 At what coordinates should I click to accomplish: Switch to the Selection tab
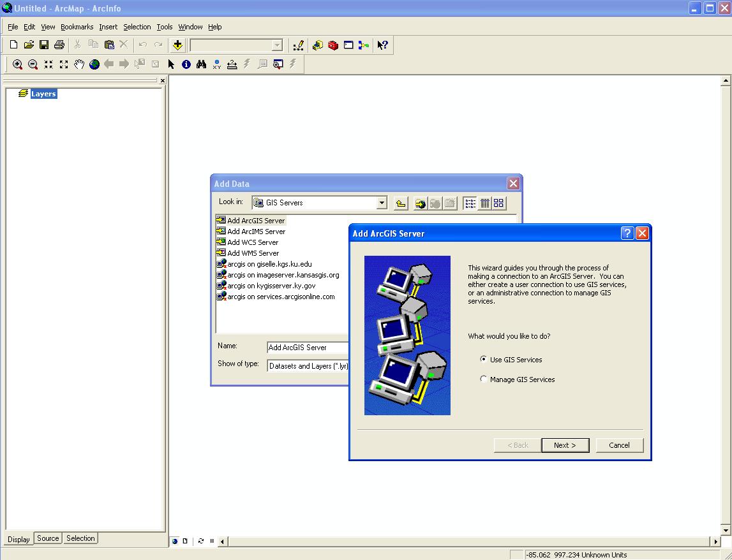click(x=80, y=538)
